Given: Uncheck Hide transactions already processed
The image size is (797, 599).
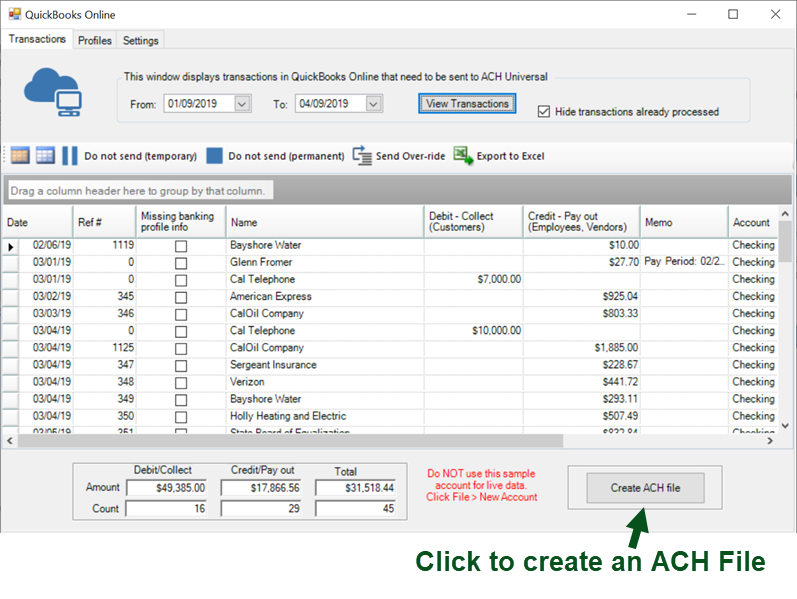Looking at the screenshot, I should tap(544, 111).
